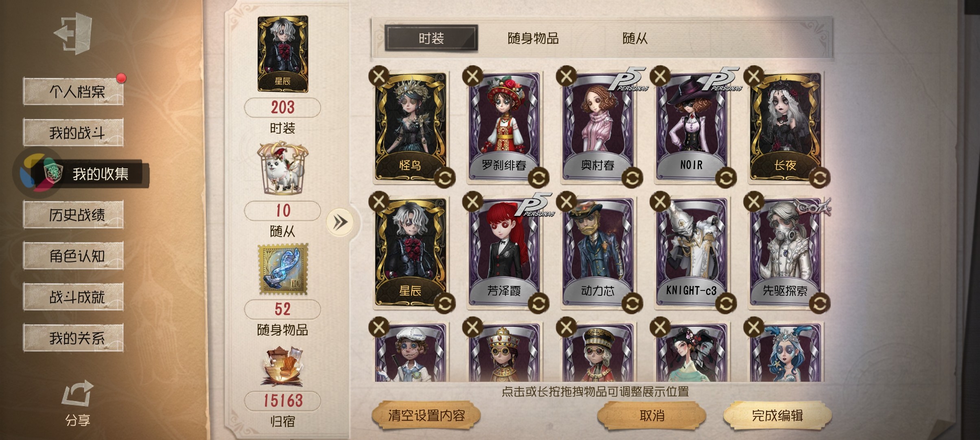Image resolution: width=980 pixels, height=440 pixels.
Task: Click 清空设置内容 to clear settings
Action: pos(427,416)
